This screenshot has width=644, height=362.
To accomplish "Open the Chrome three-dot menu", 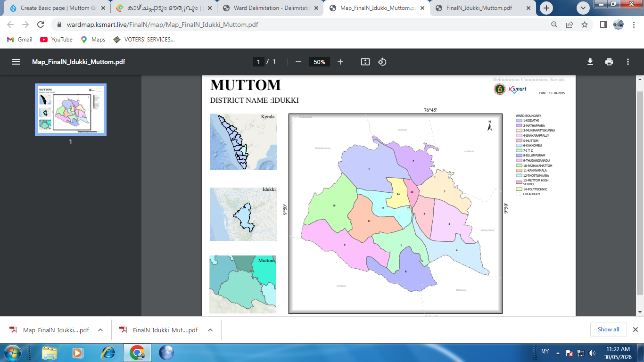I will click(x=633, y=25).
